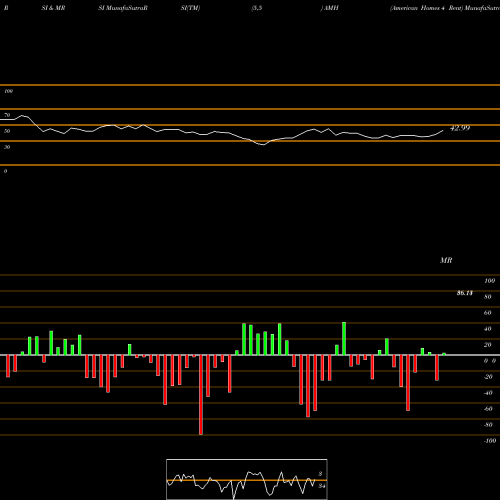Click the 40 label on MR axis

pyautogui.click(x=488, y=329)
